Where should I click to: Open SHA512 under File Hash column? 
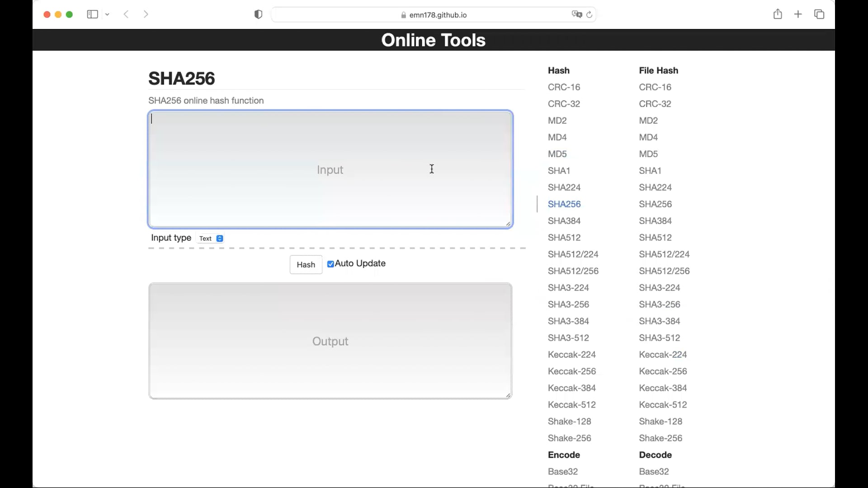click(655, 238)
